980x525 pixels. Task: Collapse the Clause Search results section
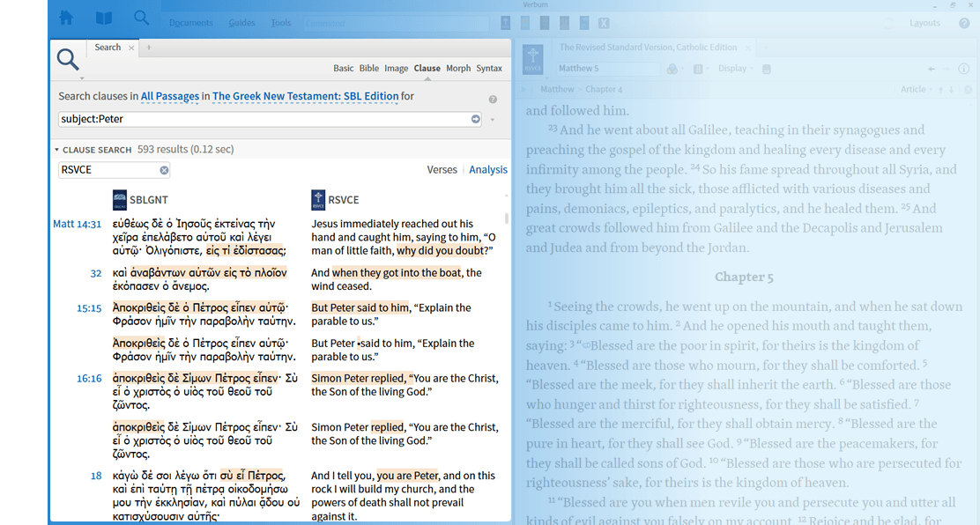tap(57, 150)
